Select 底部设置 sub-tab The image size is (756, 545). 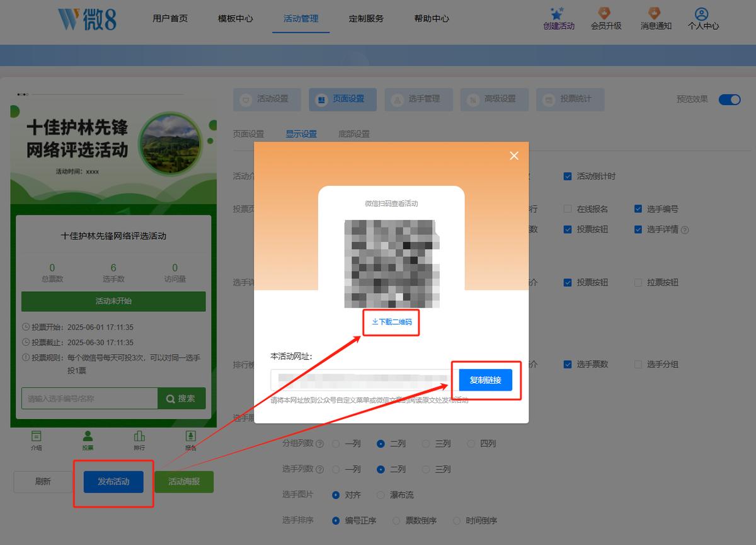(x=354, y=134)
